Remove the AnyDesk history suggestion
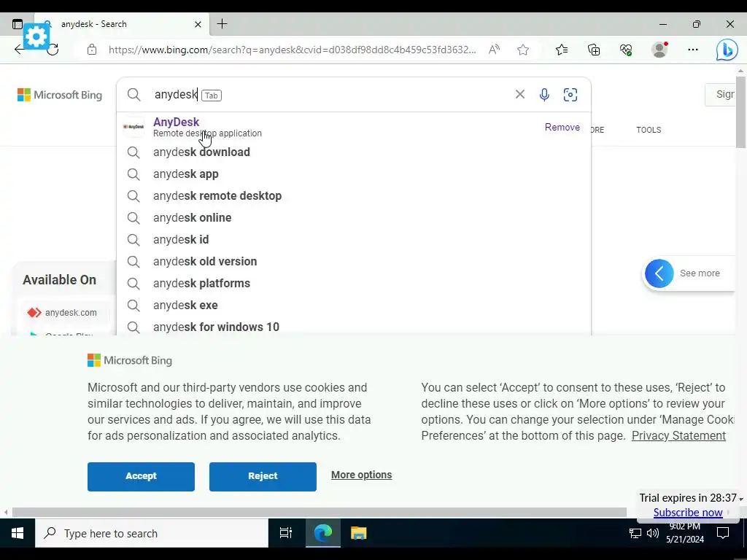Screen dimensions: 747x560 point(562,127)
